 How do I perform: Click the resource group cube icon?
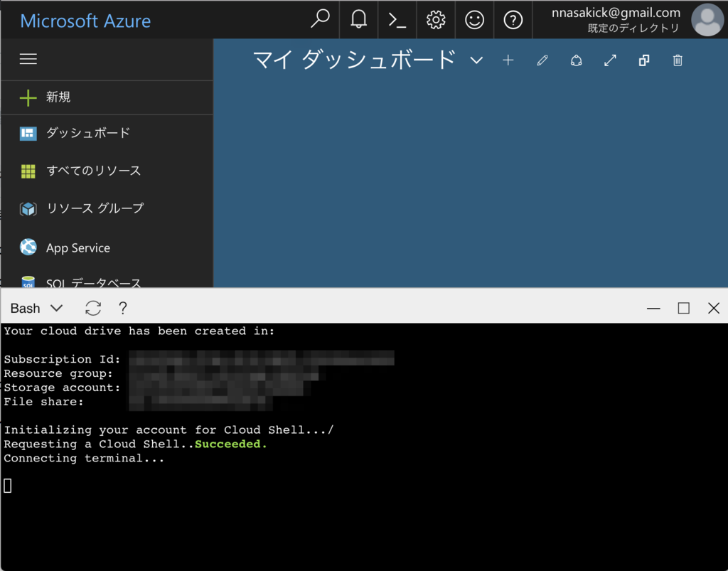pos(28,209)
